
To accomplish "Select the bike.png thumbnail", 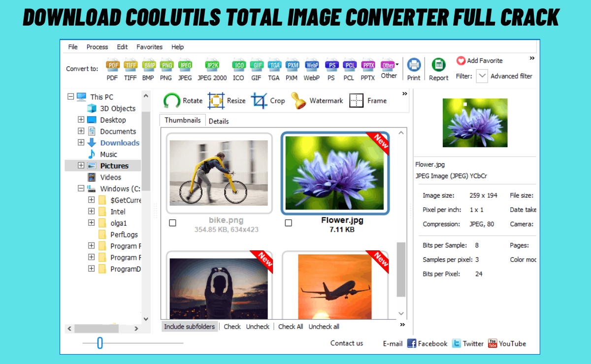I will [x=219, y=173].
